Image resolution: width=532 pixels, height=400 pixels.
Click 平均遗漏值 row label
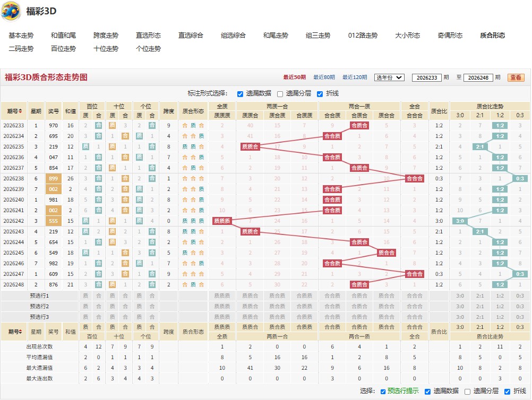click(x=39, y=357)
